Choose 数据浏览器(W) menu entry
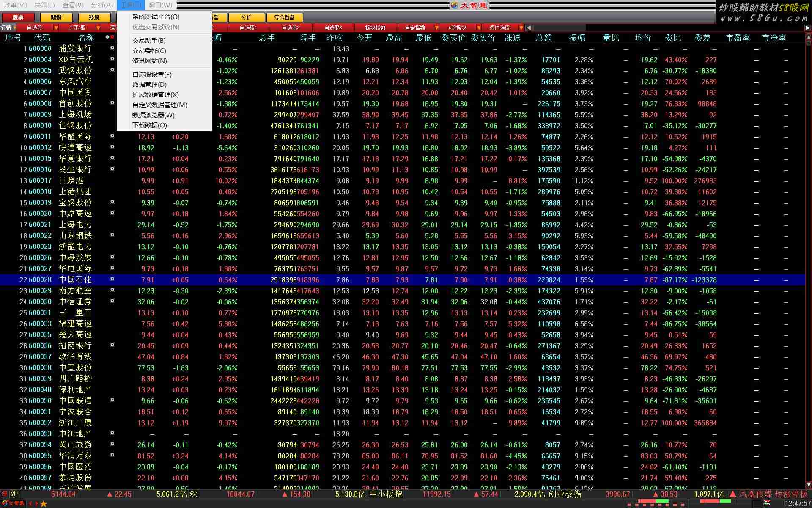Viewport: 812px width, 508px height. click(153, 115)
